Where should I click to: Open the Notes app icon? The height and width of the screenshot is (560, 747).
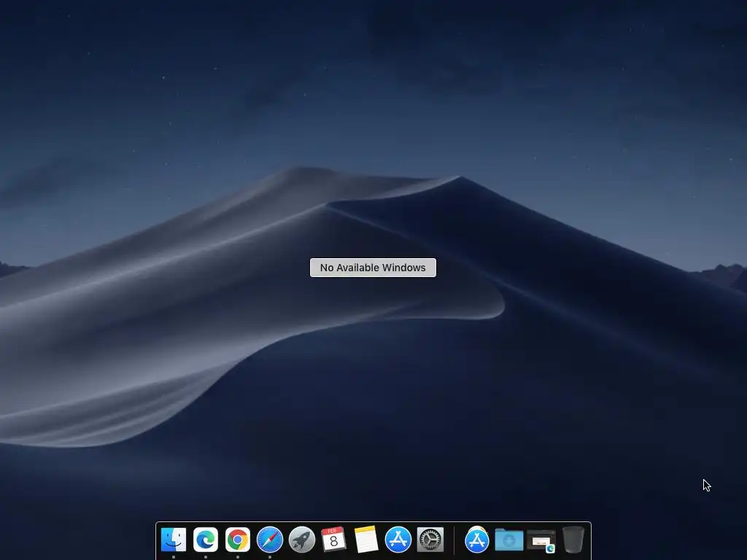pyautogui.click(x=366, y=540)
